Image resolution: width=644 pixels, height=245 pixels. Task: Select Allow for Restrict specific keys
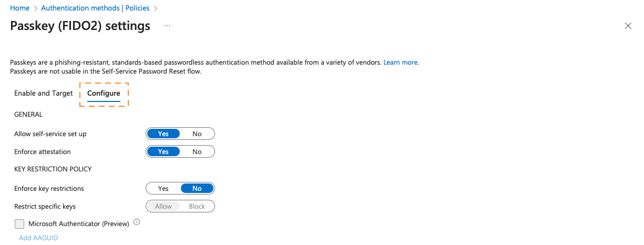163,206
